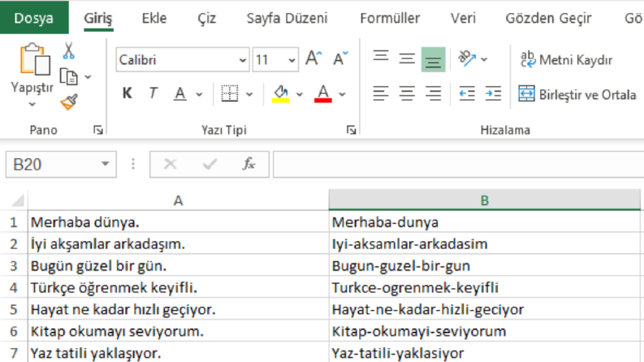Image resolution: width=644 pixels, height=362 pixels.
Task: Apply yellow fill color bucket
Action: [x=281, y=93]
